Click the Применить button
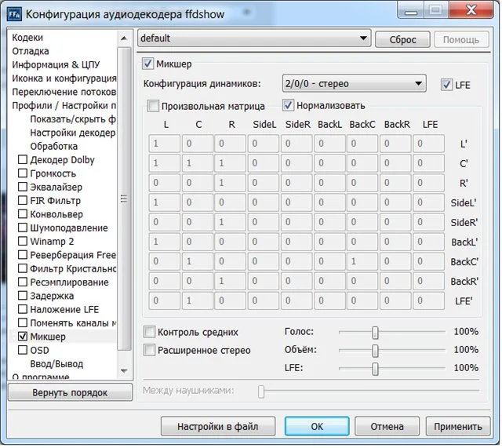Image resolution: width=502 pixels, height=448 pixels. pyautogui.click(x=459, y=427)
